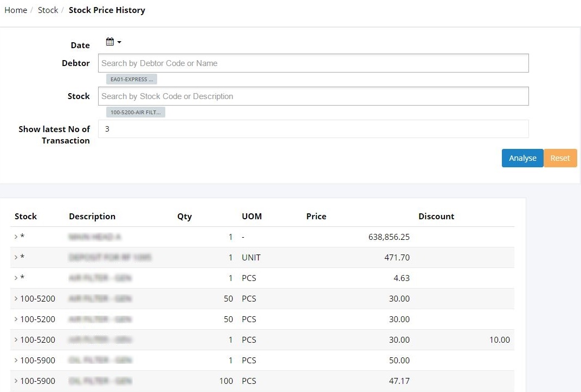Remove the 100-5200-AIR FILT stock tag

tap(135, 112)
